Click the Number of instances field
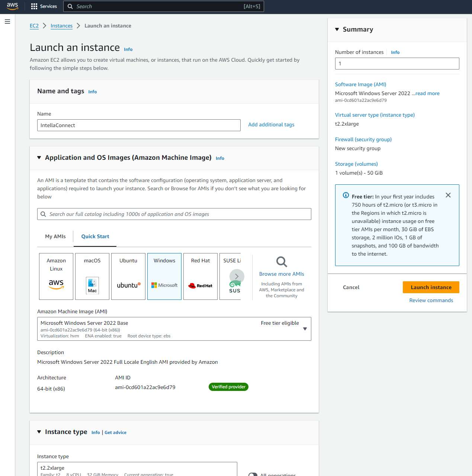The image size is (472, 476). [397, 64]
